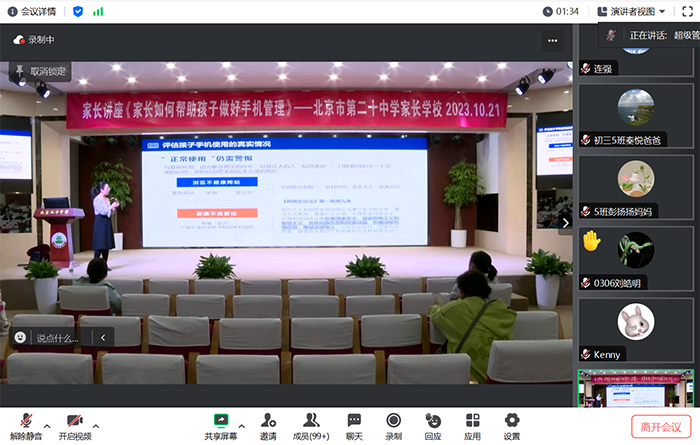Select participant tile 初三5班秦悦爸爸
The height and width of the screenshot is (445, 700).
(x=636, y=116)
